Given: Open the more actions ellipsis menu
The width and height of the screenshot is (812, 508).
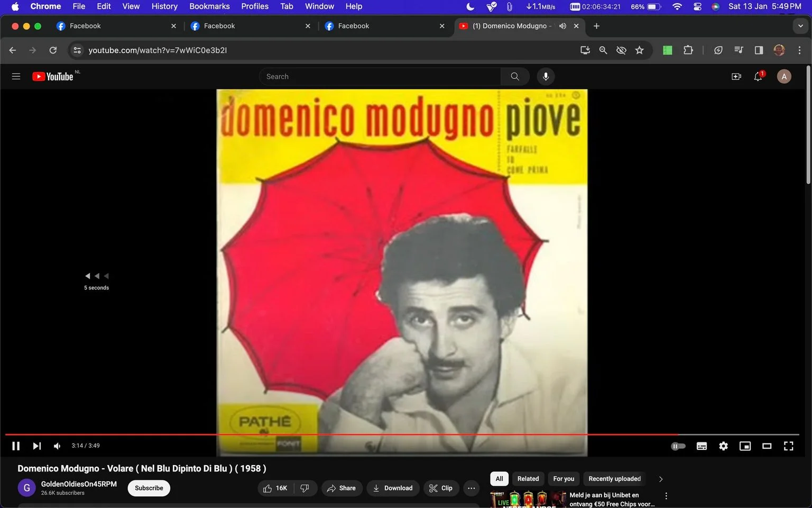Looking at the screenshot, I should click(471, 488).
